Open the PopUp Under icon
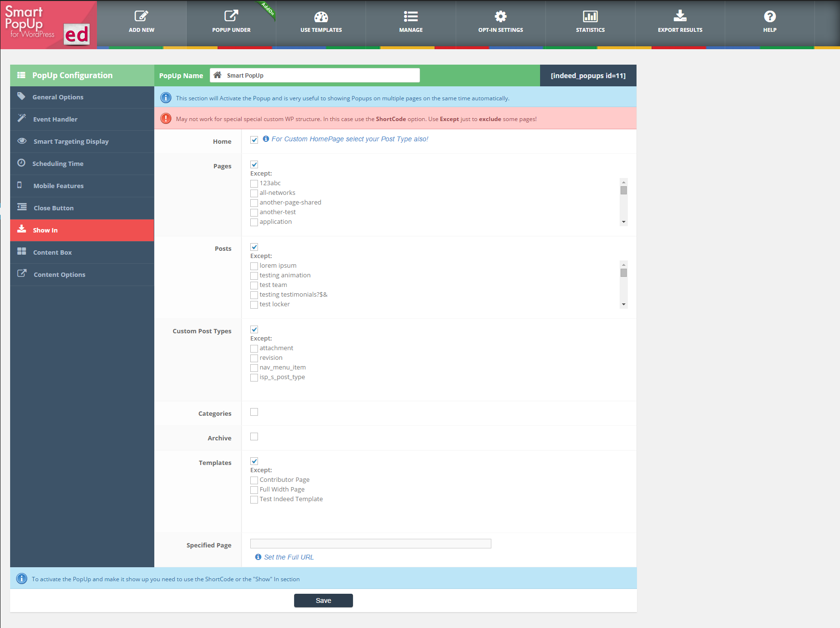The width and height of the screenshot is (840, 628). [231, 16]
